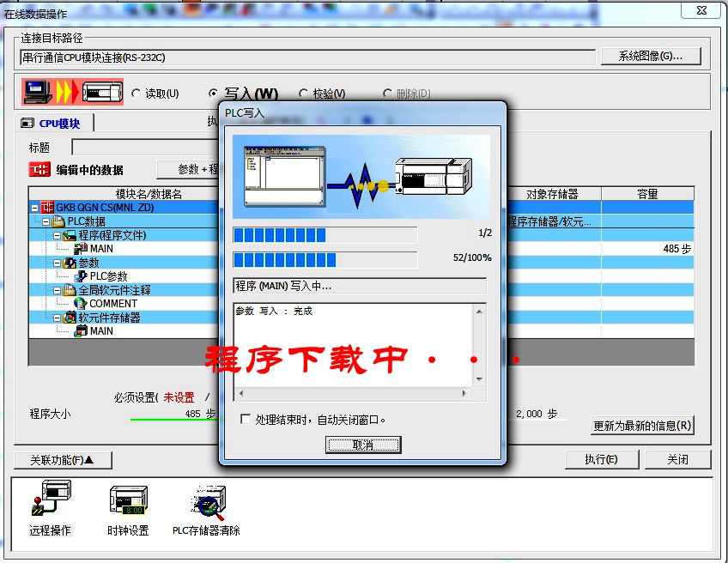Click the 参数 写入：完成 log line
This screenshot has height=563, width=728.
click(274, 311)
